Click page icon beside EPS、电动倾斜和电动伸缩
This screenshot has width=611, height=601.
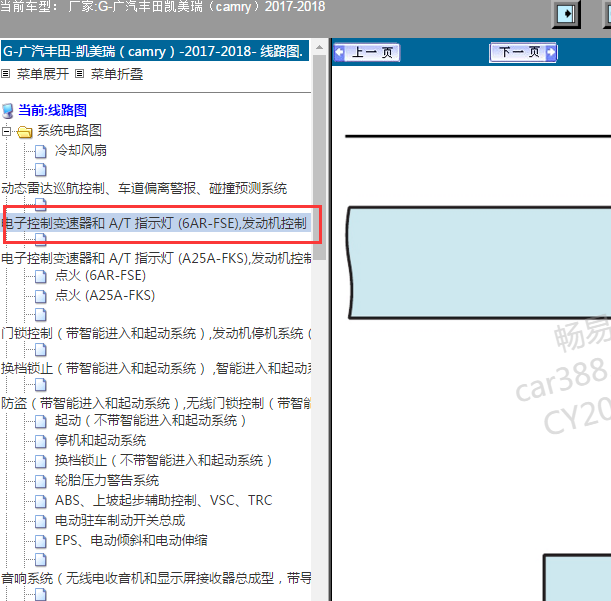pos(41,541)
